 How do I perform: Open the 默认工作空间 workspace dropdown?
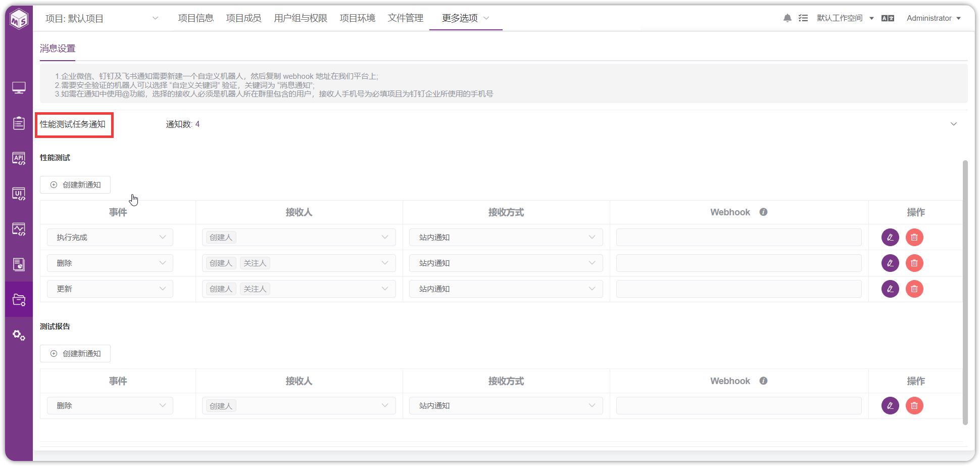[x=845, y=18]
